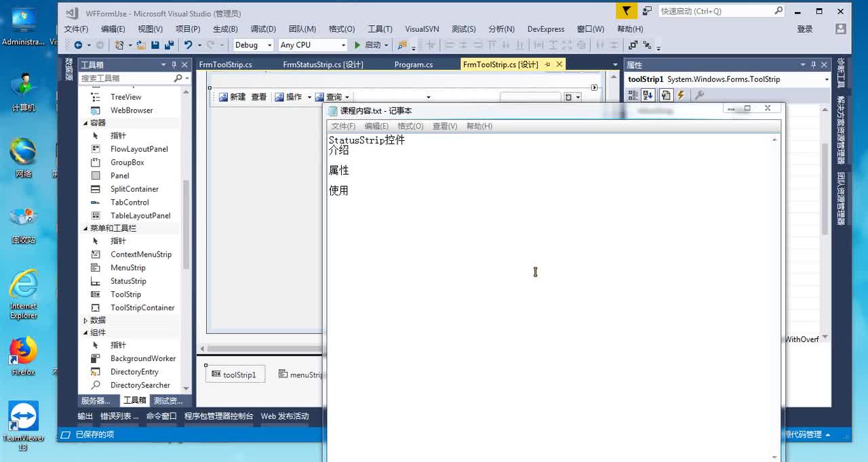Collapse the 组件 toolbox group
The height and width of the screenshot is (462, 868).
(x=85, y=333)
